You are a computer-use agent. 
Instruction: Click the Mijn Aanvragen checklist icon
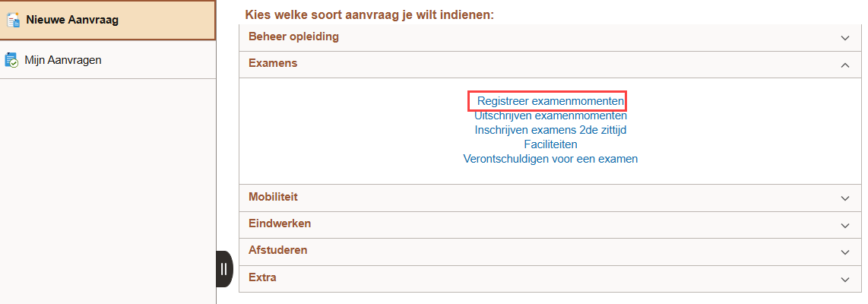point(11,60)
